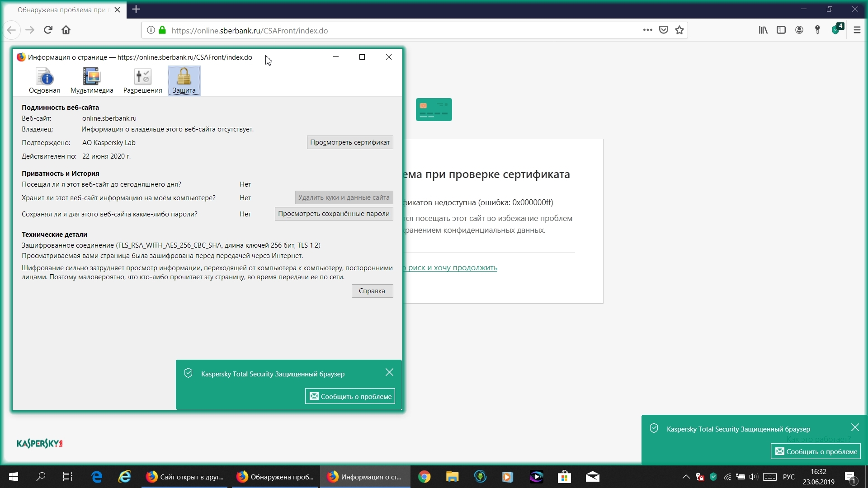Open page actions three-dot menu

(x=648, y=30)
